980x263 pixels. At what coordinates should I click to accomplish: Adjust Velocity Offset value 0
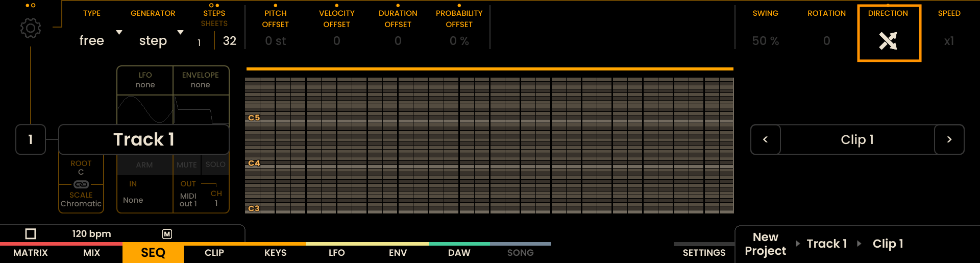pos(337,41)
